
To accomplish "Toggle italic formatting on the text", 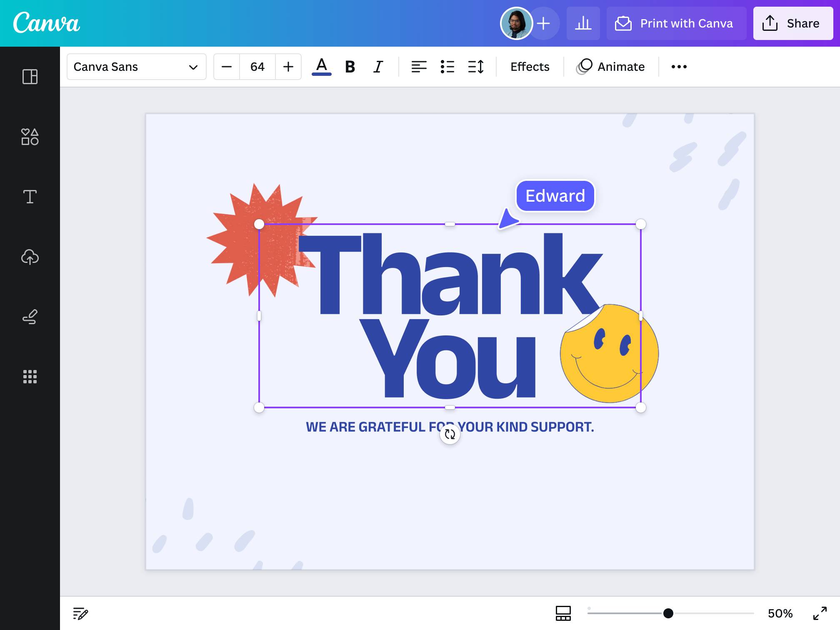I will pos(377,67).
